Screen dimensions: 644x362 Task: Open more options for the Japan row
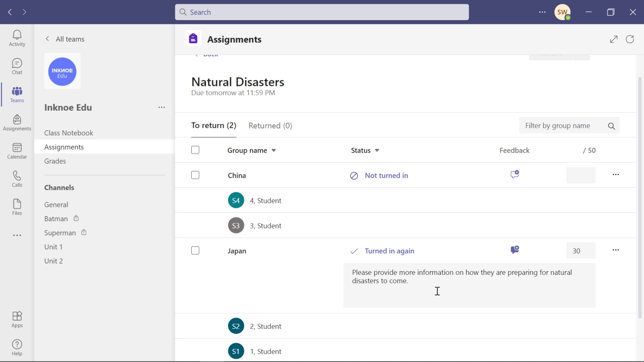pyautogui.click(x=615, y=250)
